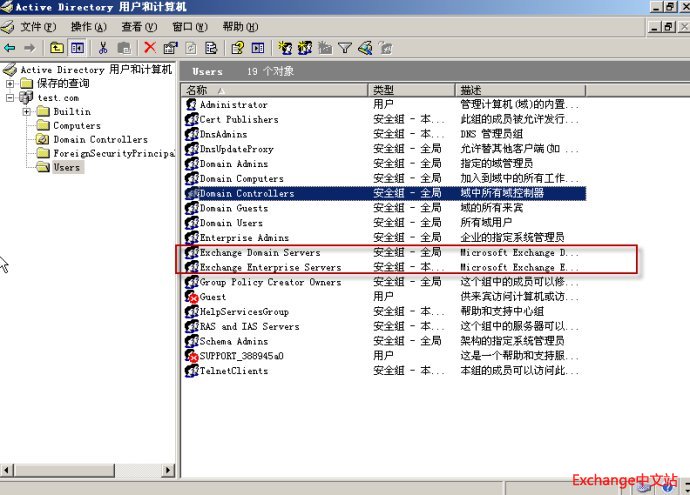Click the 类型 column header
The width and height of the screenshot is (690, 495).
pos(412,90)
